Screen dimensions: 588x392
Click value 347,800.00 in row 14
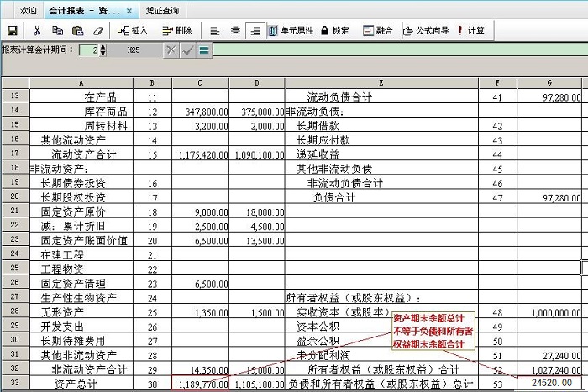(x=200, y=112)
